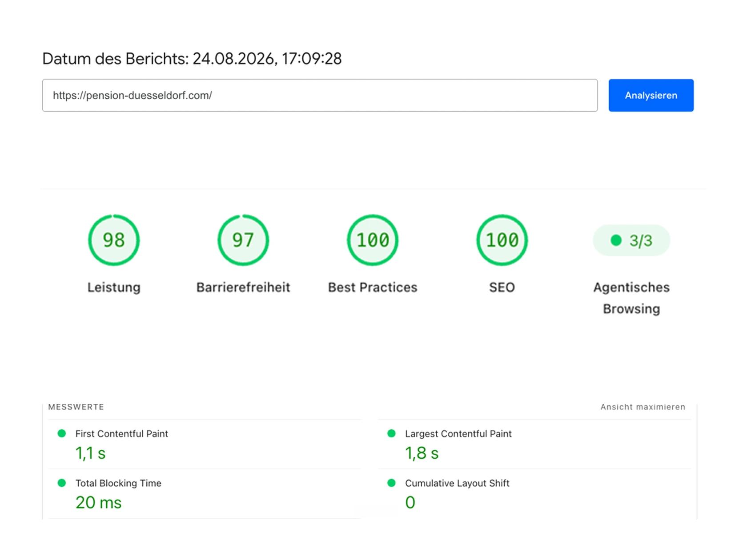Click the Largest Contentful Paint metric name

[x=458, y=434]
